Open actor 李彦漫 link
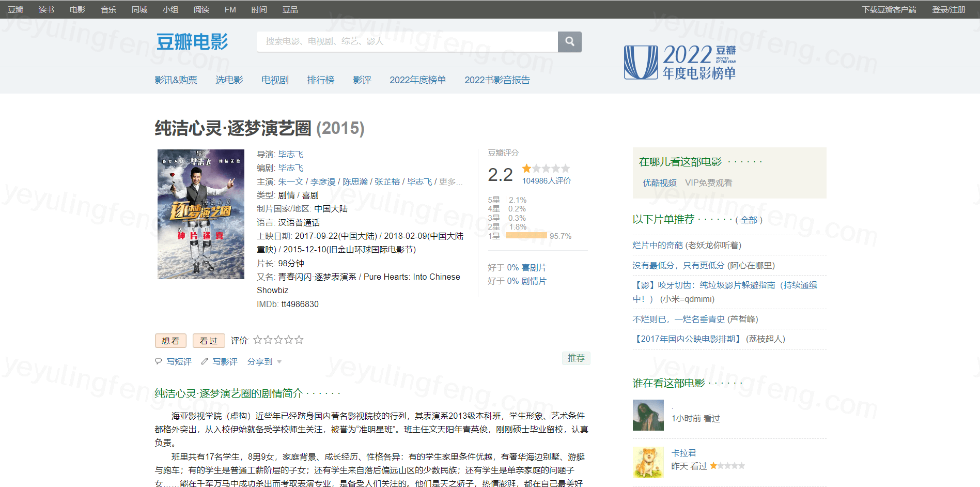Viewport: 980px width, 487px height. click(323, 181)
